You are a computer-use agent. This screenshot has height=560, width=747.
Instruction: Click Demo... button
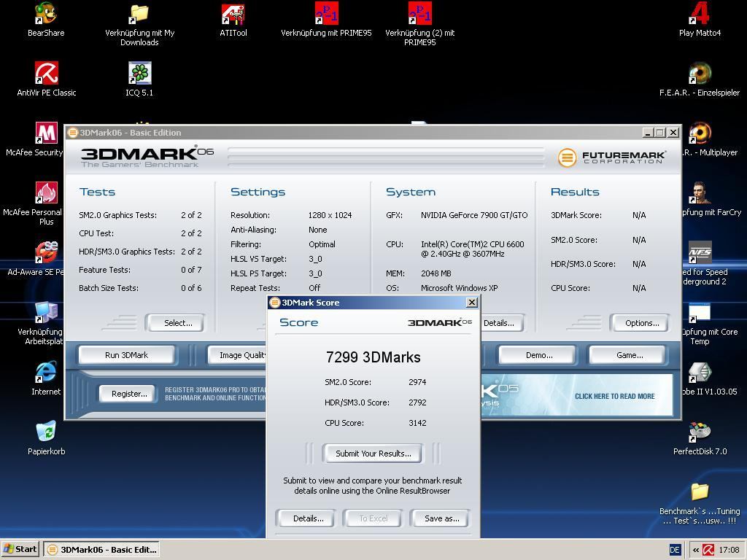tap(538, 355)
